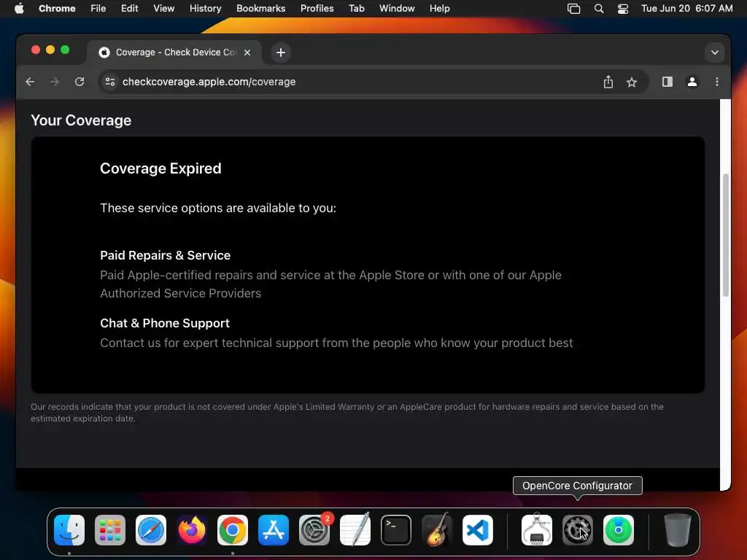The image size is (747, 560).
Task: Click Paid Repairs & Service heading
Action: pyautogui.click(x=166, y=255)
